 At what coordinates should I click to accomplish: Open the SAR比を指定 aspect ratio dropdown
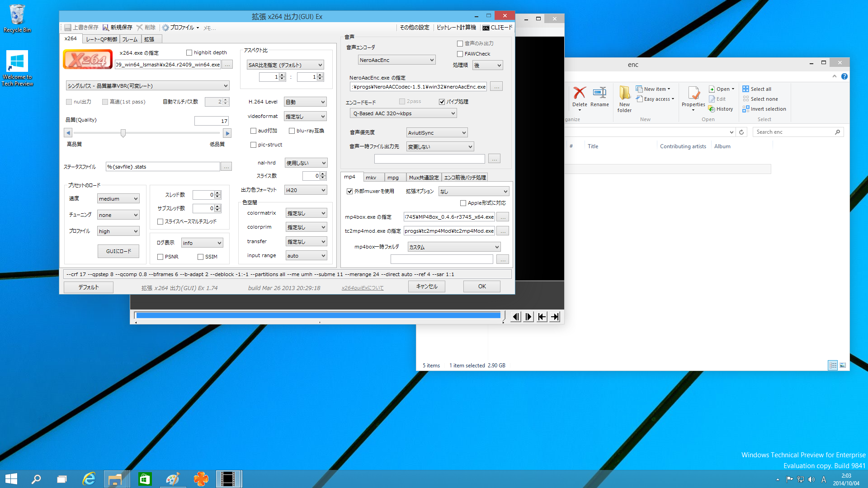tap(285, 65)
